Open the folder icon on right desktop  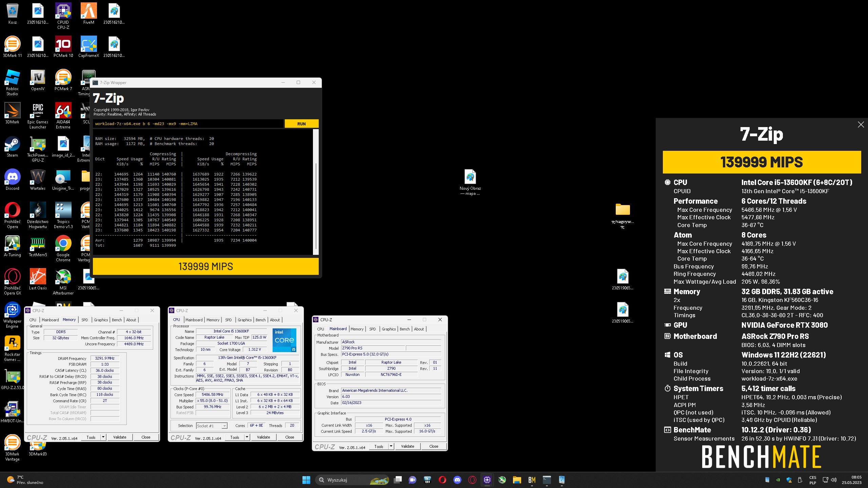(623, 216)
